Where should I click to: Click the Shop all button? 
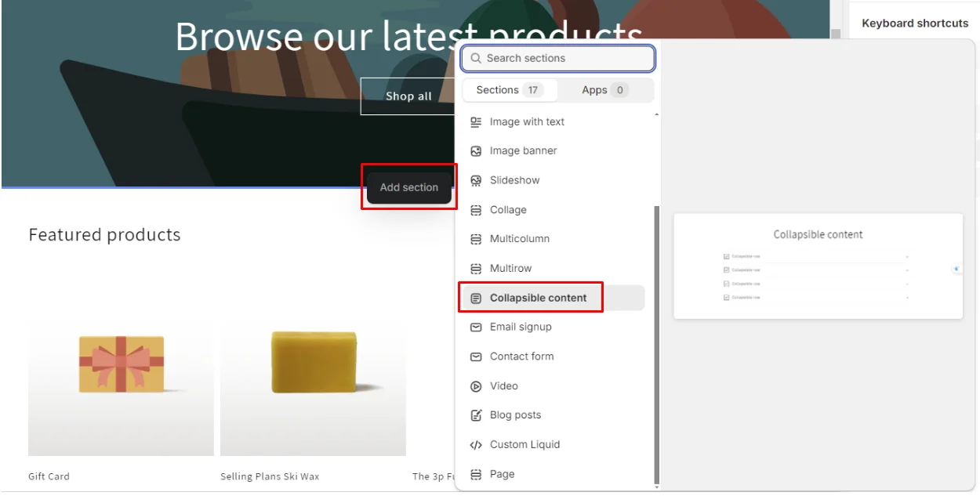coord(408,96)
